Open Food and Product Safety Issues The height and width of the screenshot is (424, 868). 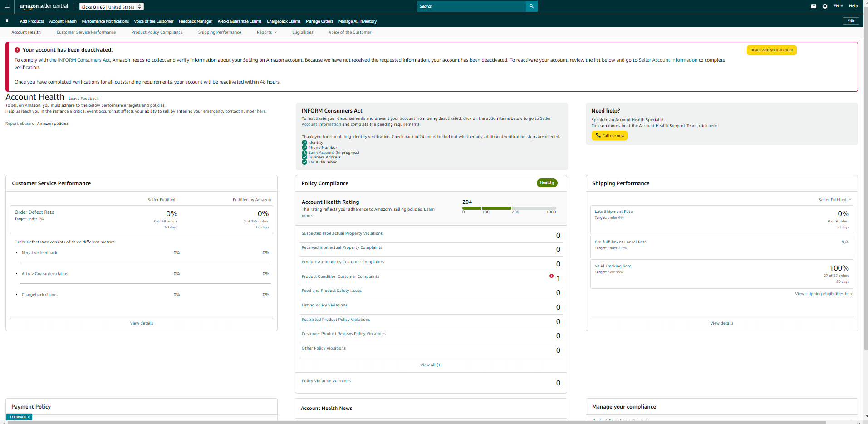[x=332, y=291]
